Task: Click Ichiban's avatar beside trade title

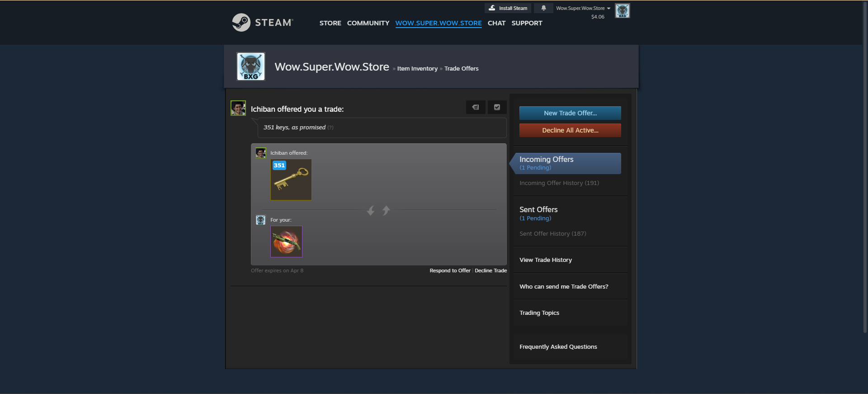Action: tap(238, 108)
